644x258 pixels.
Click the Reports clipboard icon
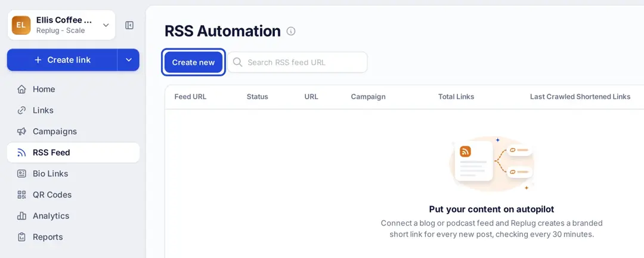tap(21, 237)
